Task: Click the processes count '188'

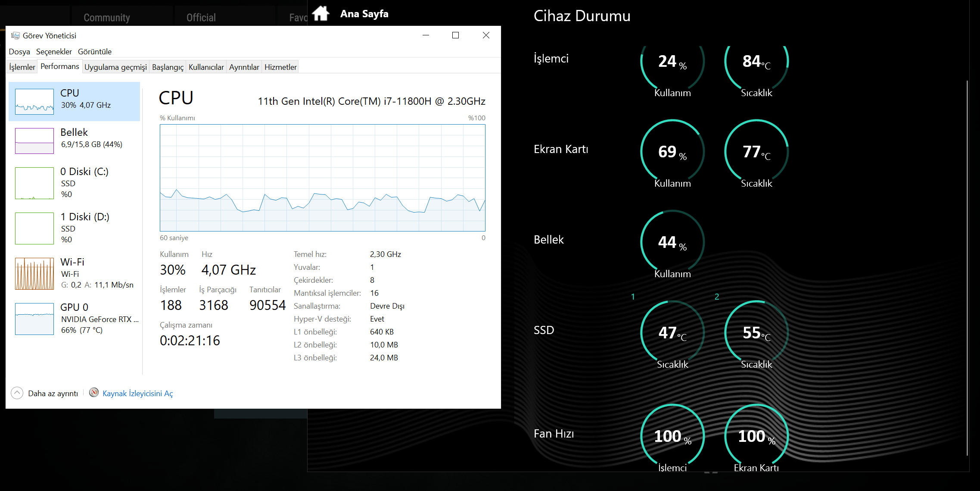Action: [171, 305]
